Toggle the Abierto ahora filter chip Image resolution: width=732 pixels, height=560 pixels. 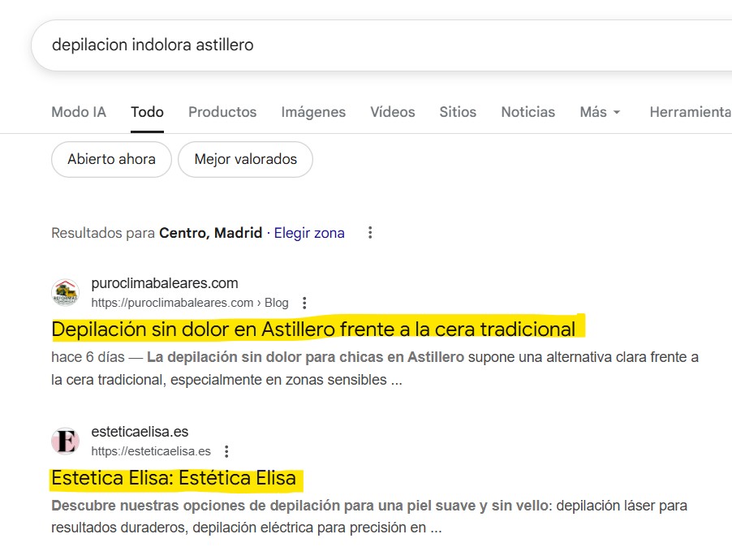(111, 159)
